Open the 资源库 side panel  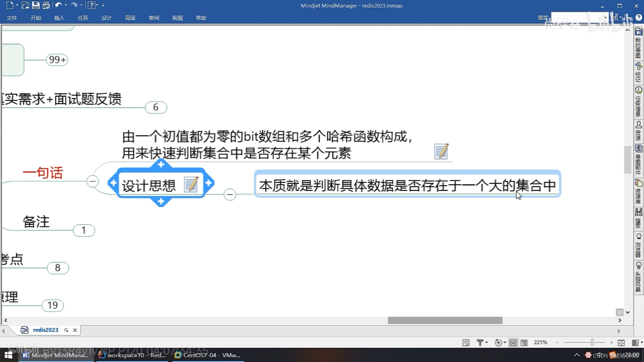click(638, 192)
